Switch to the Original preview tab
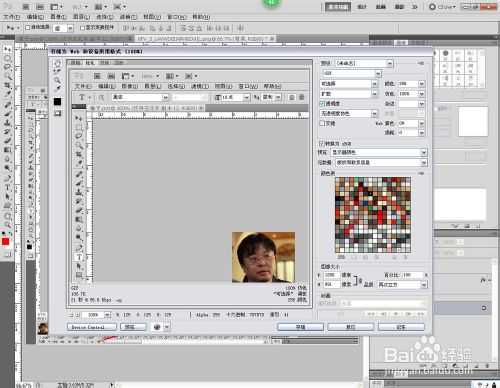 [76, 63]
